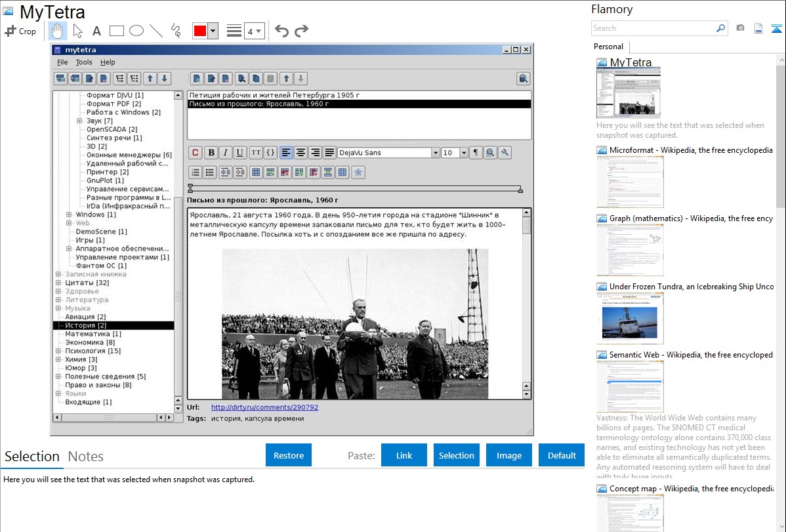
Task: Pick the freehand squiggle tool
Action: (175, 31)
